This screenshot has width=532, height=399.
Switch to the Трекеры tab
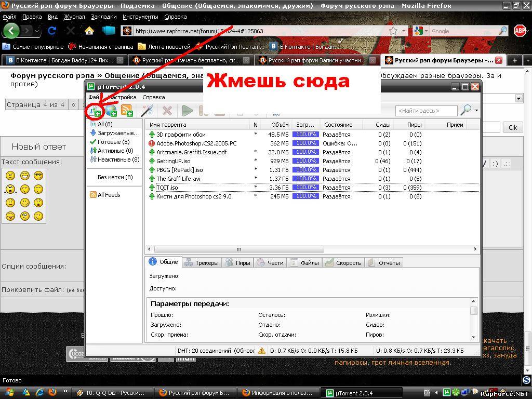point(203,262)
